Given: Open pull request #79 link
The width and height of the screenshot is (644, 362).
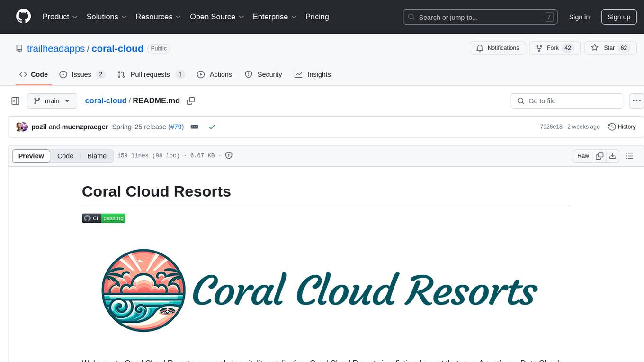Looking at the screenshot, I should click(177, 127).
